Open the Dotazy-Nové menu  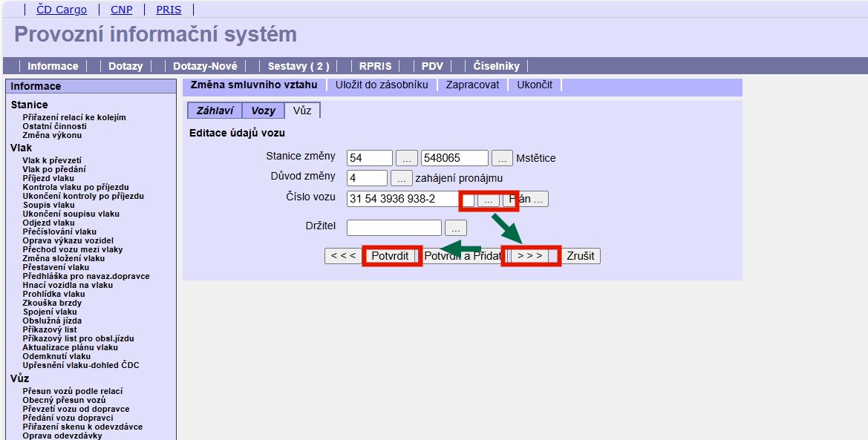pyautogui.click(x=205, y=66)
